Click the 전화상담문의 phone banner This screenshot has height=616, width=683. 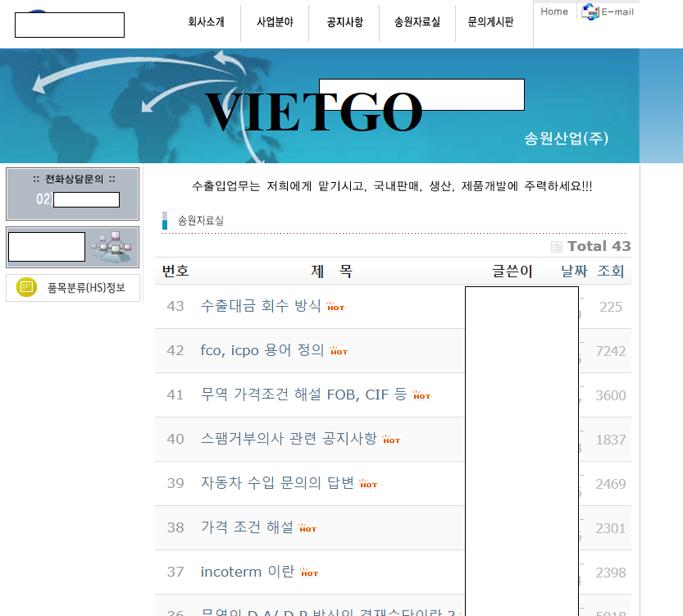tap(72, 194)
